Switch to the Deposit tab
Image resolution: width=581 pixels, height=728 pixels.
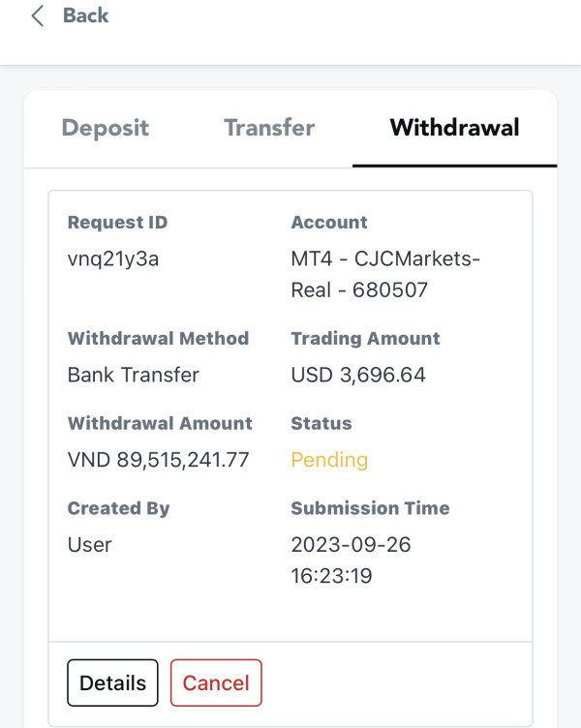coord(105,128)
